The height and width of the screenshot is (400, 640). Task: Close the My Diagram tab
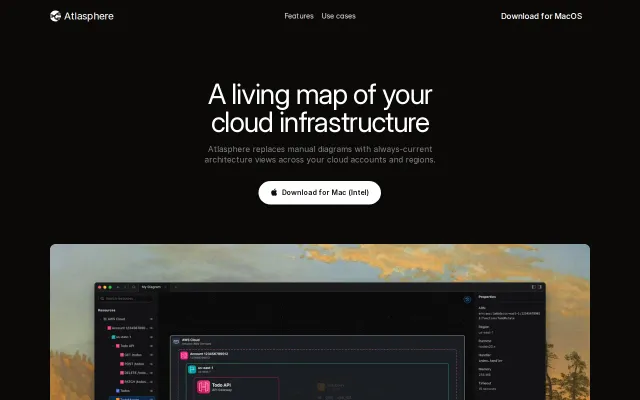pos(165,287)
